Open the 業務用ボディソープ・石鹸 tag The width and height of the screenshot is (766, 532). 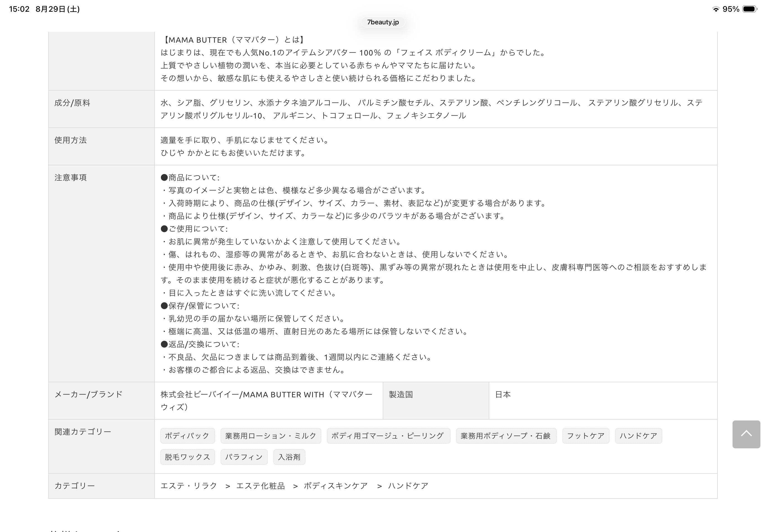click(506, 436)
